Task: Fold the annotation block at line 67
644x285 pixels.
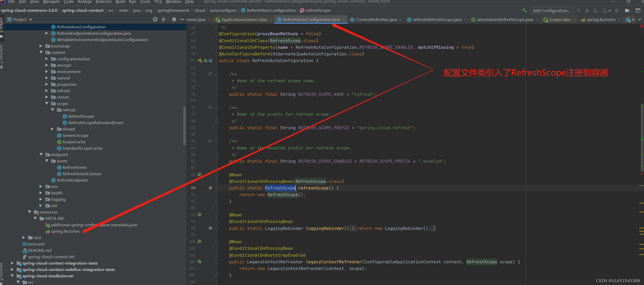Action: point(217,34)
